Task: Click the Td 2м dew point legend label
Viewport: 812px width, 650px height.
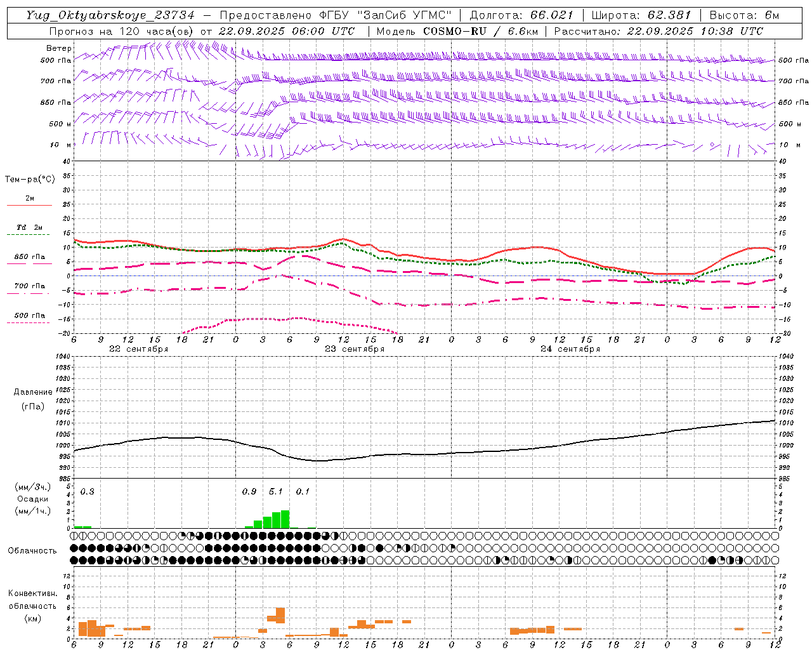Action: [30, 227]
